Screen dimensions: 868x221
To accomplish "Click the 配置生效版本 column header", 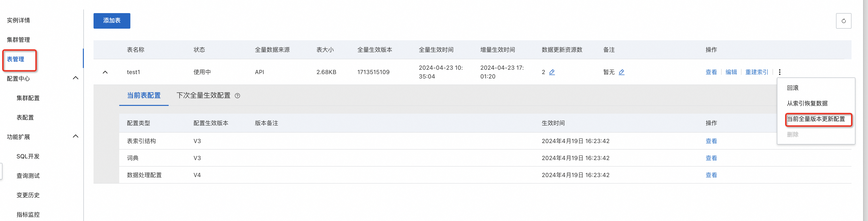I will [x=211, y=123].
